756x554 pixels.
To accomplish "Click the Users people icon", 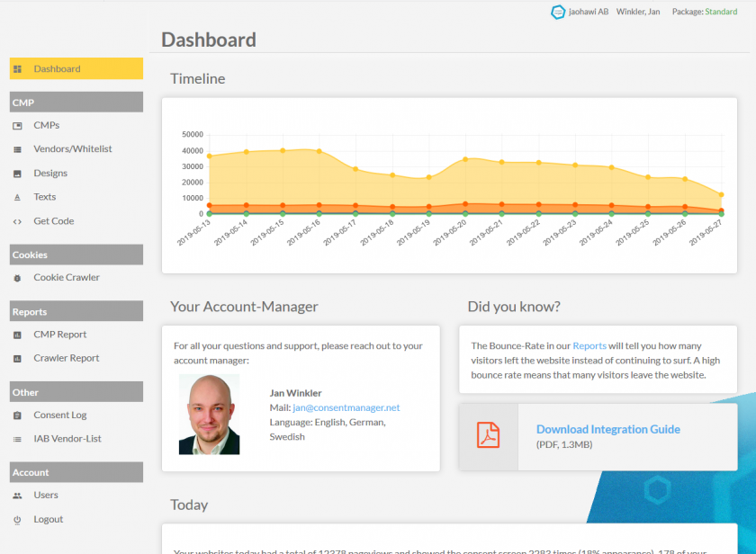I will (x=17, y=496).
